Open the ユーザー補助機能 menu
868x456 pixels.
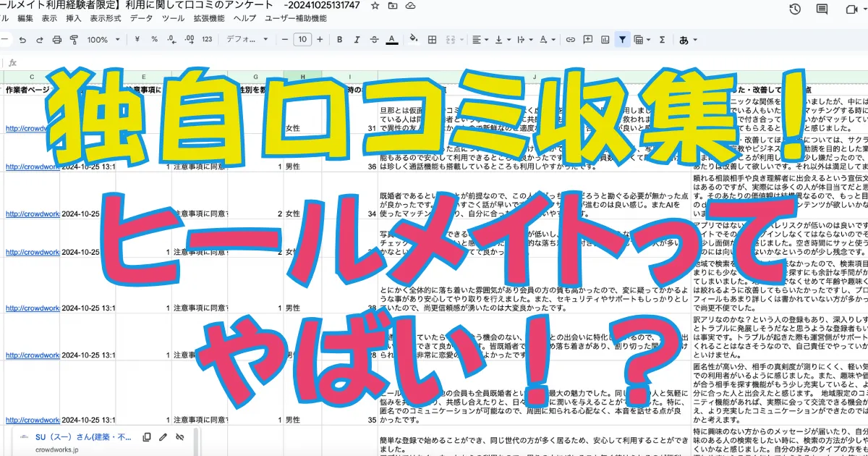pyautogui.click(x=295, y=18)
